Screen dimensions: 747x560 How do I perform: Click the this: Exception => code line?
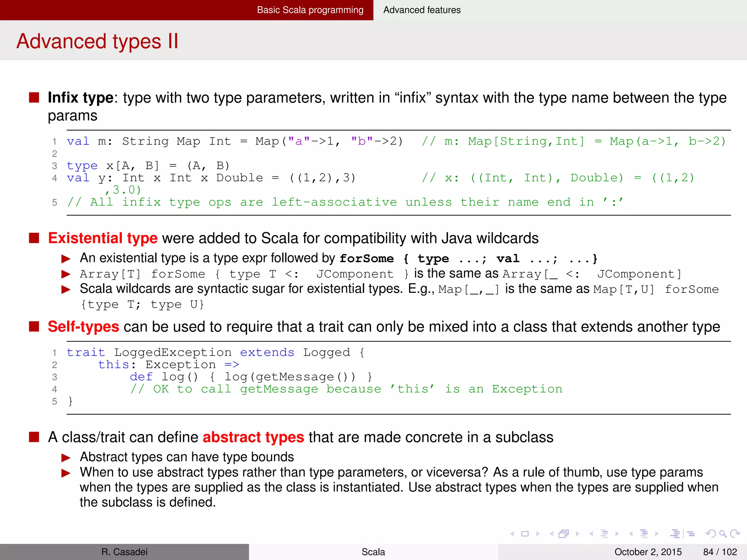tap(169, 365)
